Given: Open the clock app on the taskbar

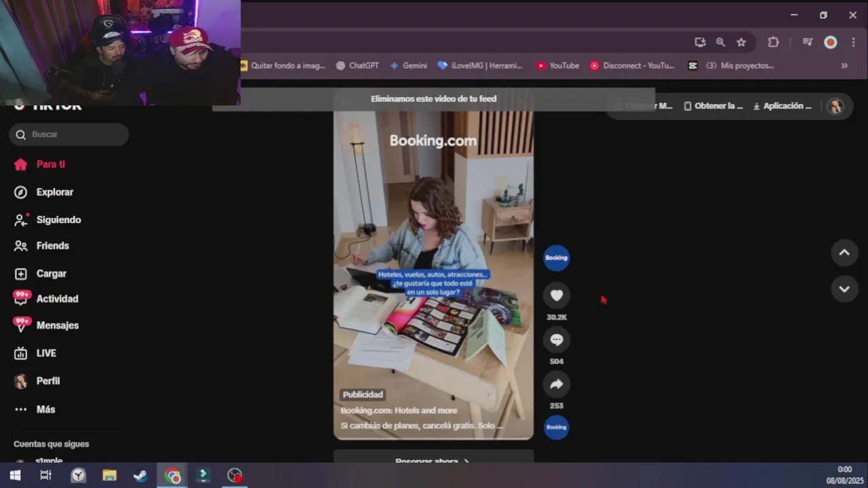Looking at the screenshot, I should [79, 475].
